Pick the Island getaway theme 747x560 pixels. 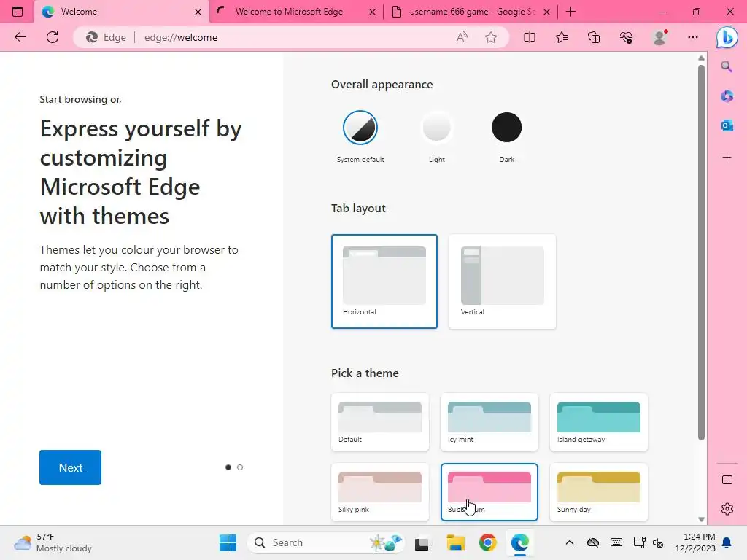pyautogui.click(x=599, y=422)
